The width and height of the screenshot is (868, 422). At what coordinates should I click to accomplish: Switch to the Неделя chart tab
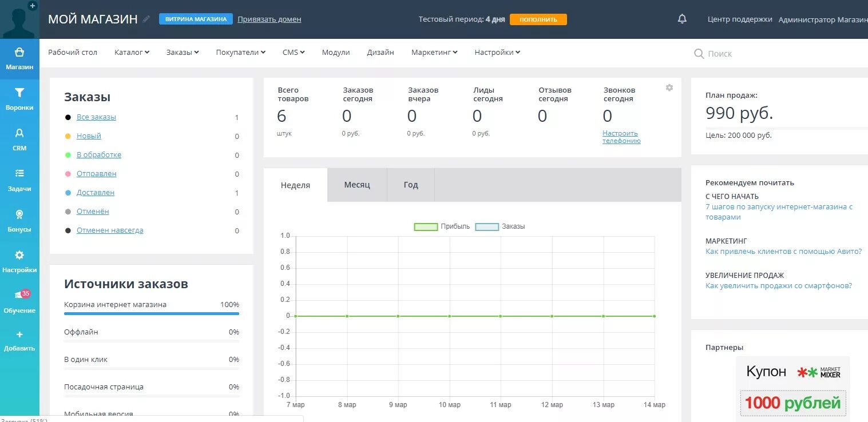(295, 185)
